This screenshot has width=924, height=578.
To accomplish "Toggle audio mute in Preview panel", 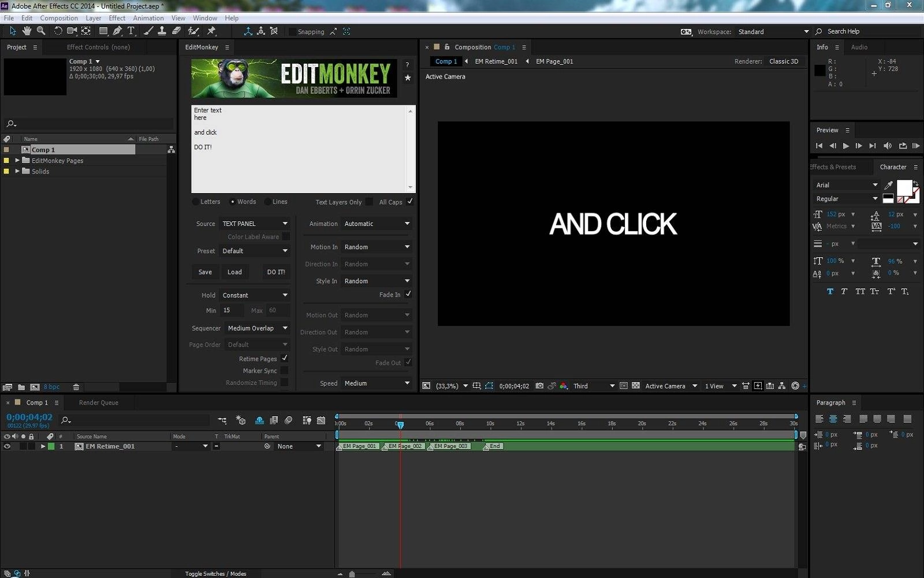I will click(888, 146).
